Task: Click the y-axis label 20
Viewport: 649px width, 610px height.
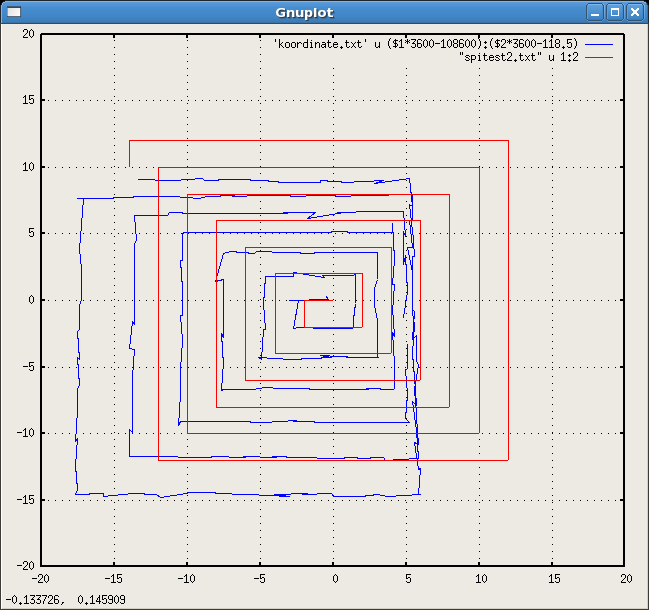Action: [x=29, y=34]
